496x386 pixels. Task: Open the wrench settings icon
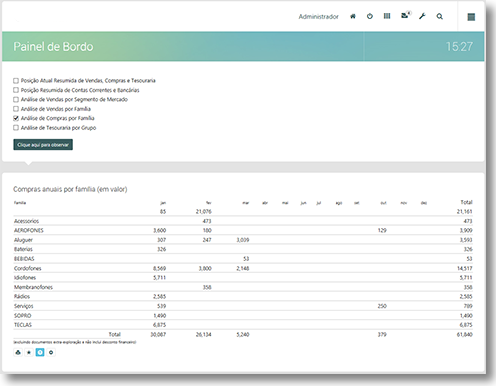pos(422,16)
